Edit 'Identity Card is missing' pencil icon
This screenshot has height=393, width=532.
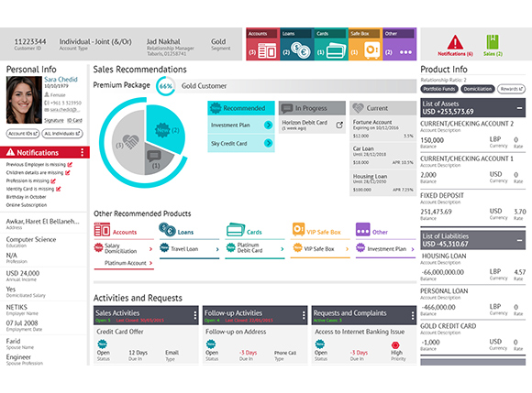(x=59, y=189)
